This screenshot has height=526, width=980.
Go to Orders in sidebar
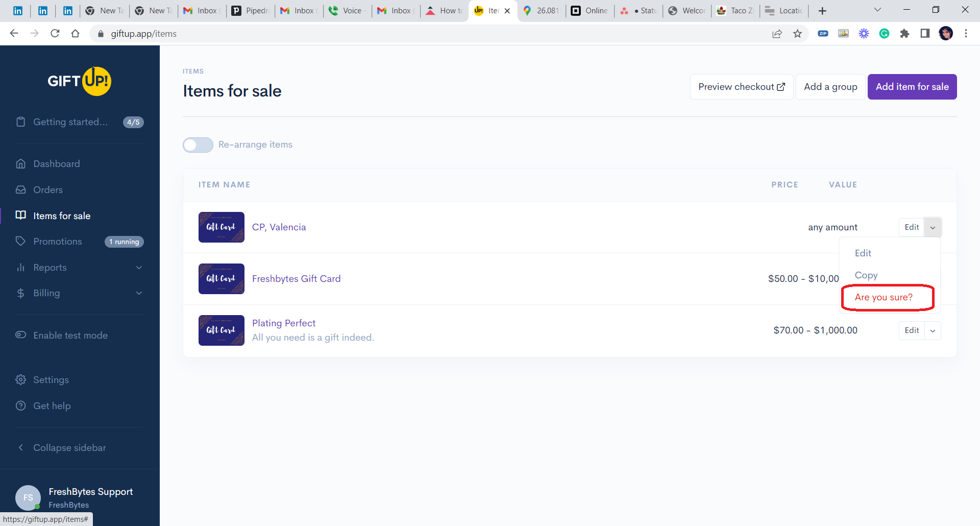click(47, 190)
